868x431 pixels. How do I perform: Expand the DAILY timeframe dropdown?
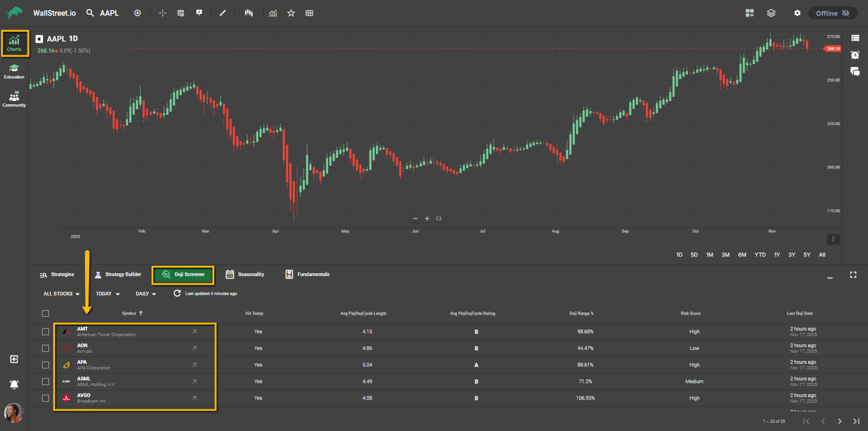pyautogui.click(x=146, y=294)
